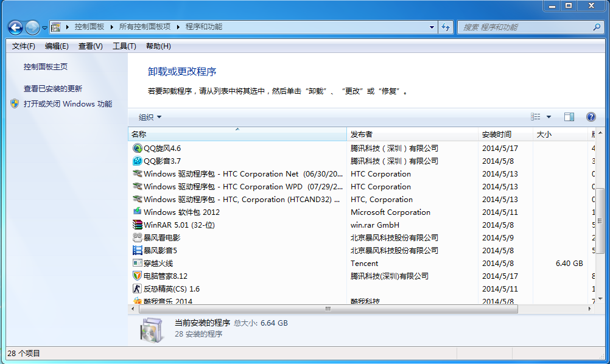Image resolution: width=610 pixels, height=364 pixels.
Task: Sort by the 名称 column header
Action: coord(237,134)
